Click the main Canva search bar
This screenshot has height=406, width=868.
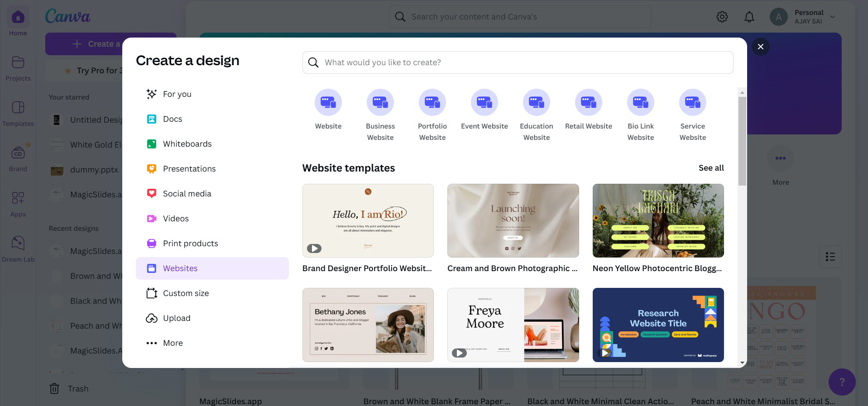tap(520, 17)
